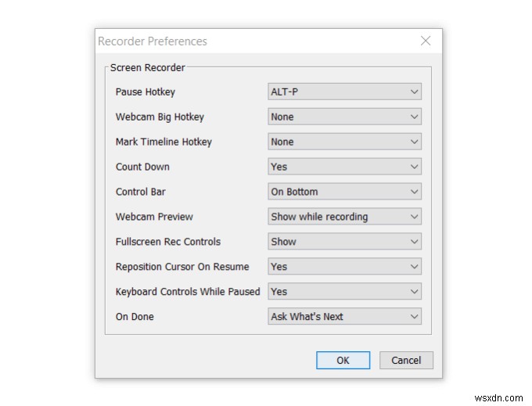The height and width of the screenshot is (406, 532).
Task: Click the Count Down label
Action: (142, 167)
